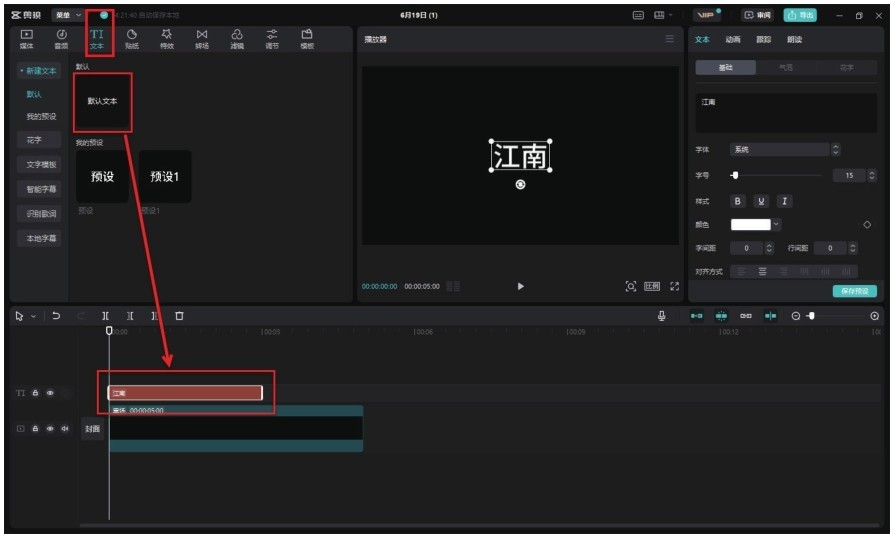The width and height of the screenshot is (893, 536).
Task: Click the 封面 cover button on the timeline
Action: coord(92,428)
